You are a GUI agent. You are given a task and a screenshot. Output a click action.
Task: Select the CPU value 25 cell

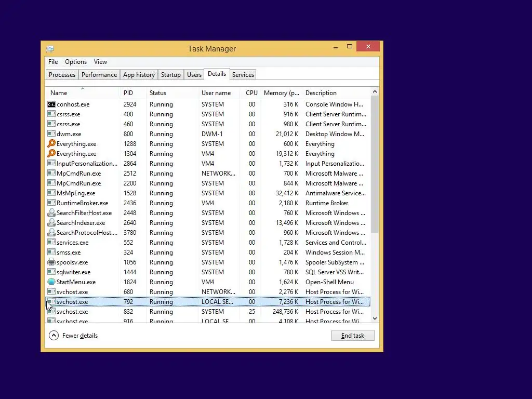tap(252, 312)
